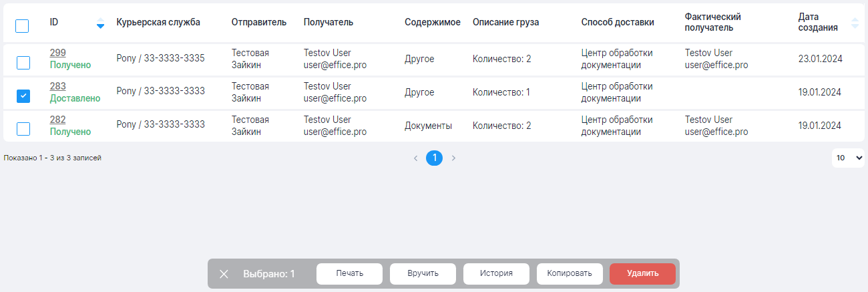Toggle the select-all header checkbox
The height and width of the screenshot is (292, 868).
[22, 26]
